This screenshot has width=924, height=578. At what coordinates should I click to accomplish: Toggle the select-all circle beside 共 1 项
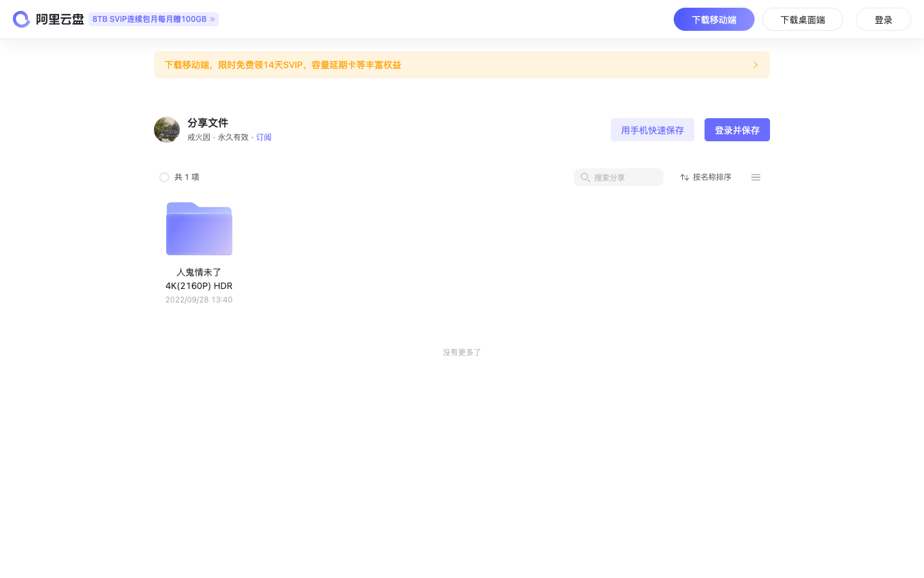164,177
